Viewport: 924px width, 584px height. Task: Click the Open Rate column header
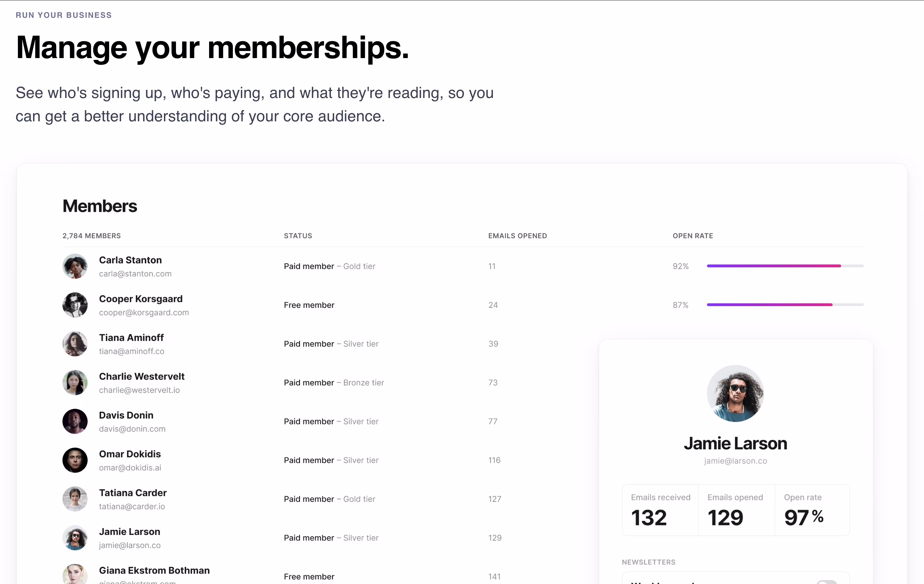click(693, 236)
